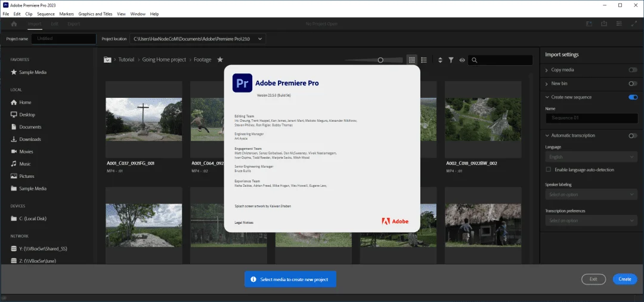Expand the Copy media section
644x302 pixels.
[x=547, y=70]
